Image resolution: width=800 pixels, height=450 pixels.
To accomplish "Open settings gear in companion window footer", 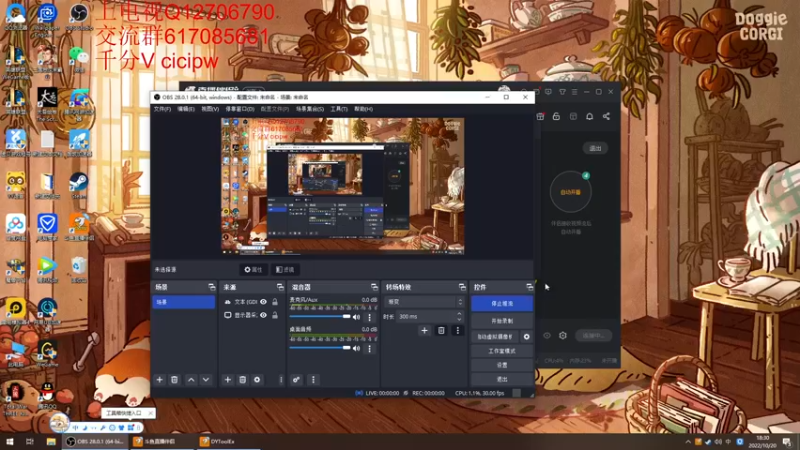I will [563, 336].
